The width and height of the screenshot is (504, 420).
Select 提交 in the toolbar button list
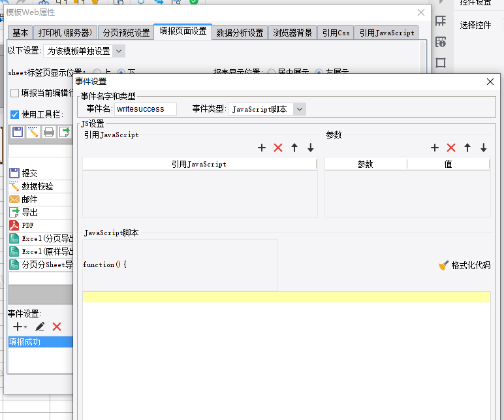coord(41,173)
